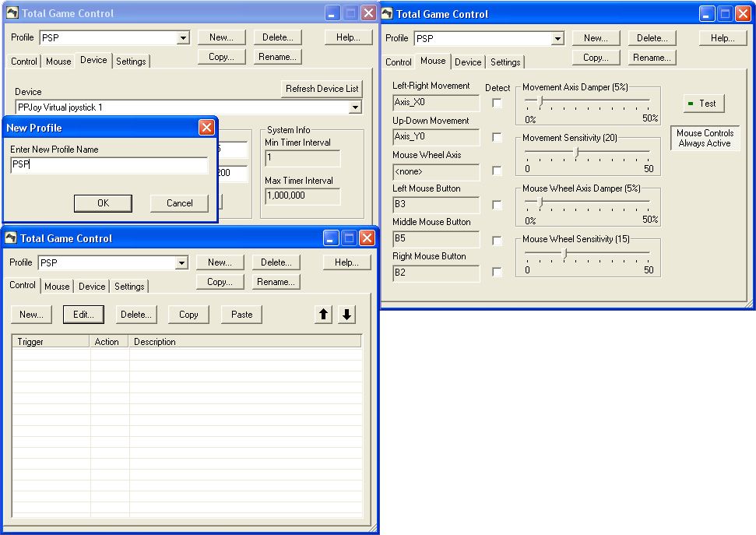Toggle detect for Mouse Wheel Axis
This screenshot has width=756, height=535.
(497, 171)
